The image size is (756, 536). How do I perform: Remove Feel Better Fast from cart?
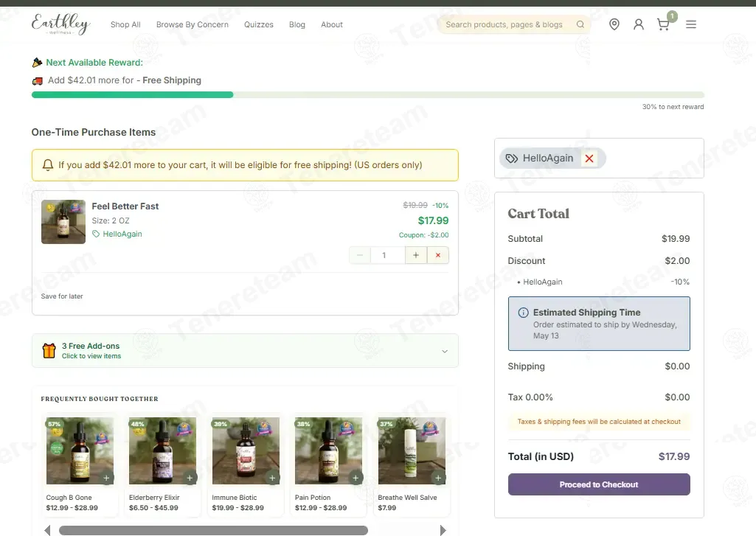pyautogui.click(x=438, y=255)
